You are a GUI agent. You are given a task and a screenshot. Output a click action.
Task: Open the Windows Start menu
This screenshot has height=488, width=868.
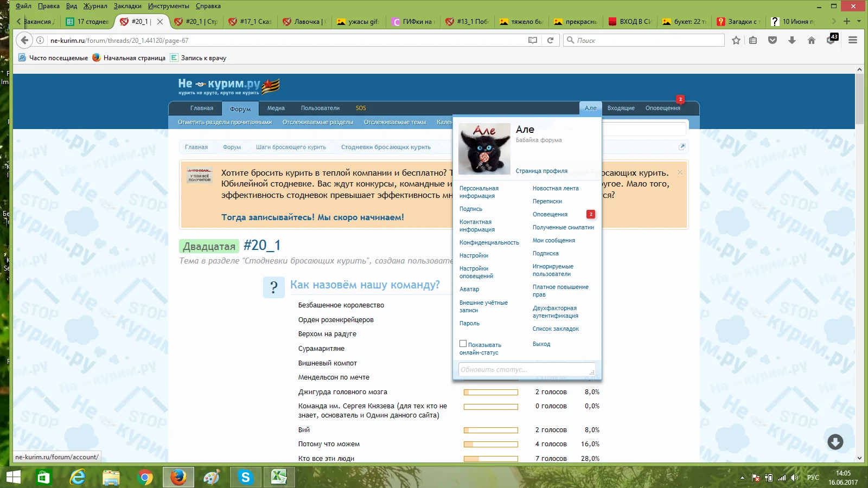point(14,477)
